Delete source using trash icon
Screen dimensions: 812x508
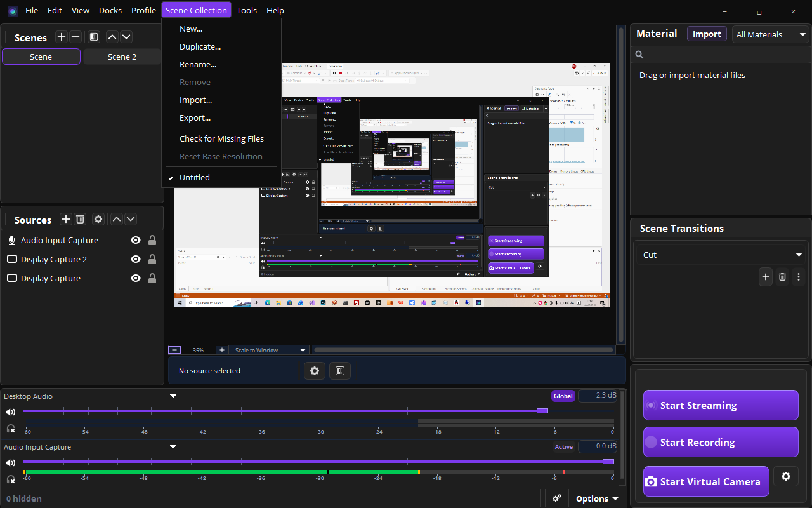[80, 219]
